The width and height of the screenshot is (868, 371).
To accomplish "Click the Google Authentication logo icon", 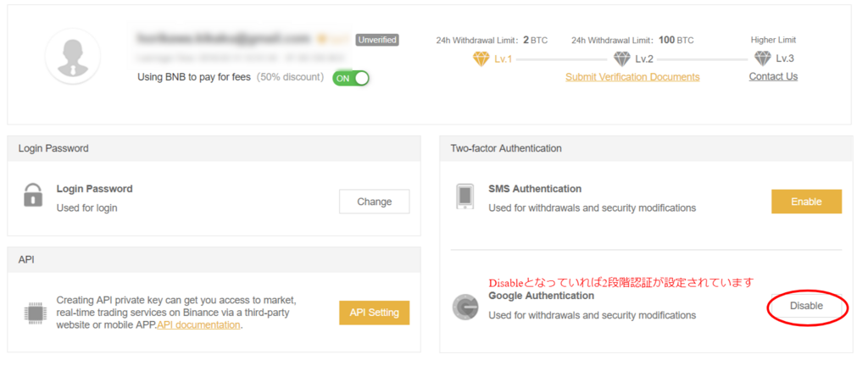I will coord(464,306).
